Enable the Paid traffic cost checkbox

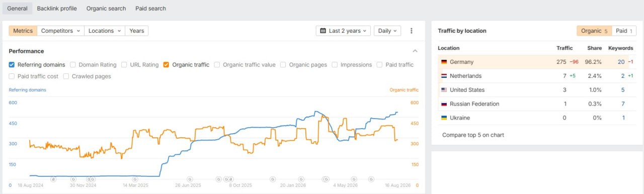(12, 76)
